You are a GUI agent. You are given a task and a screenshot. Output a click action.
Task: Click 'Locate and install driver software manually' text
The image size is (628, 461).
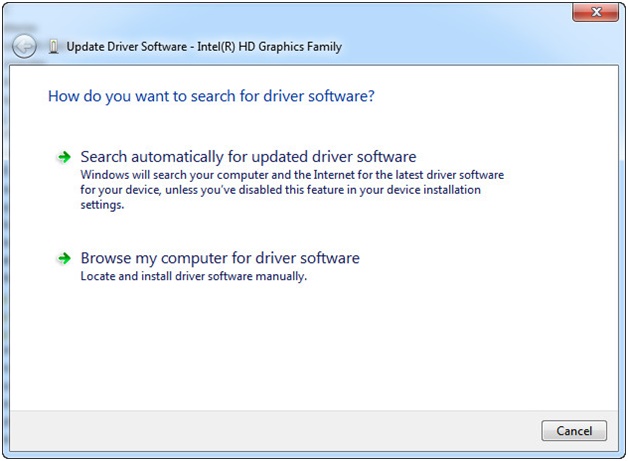pyautogui.click(x=193, y=276)
